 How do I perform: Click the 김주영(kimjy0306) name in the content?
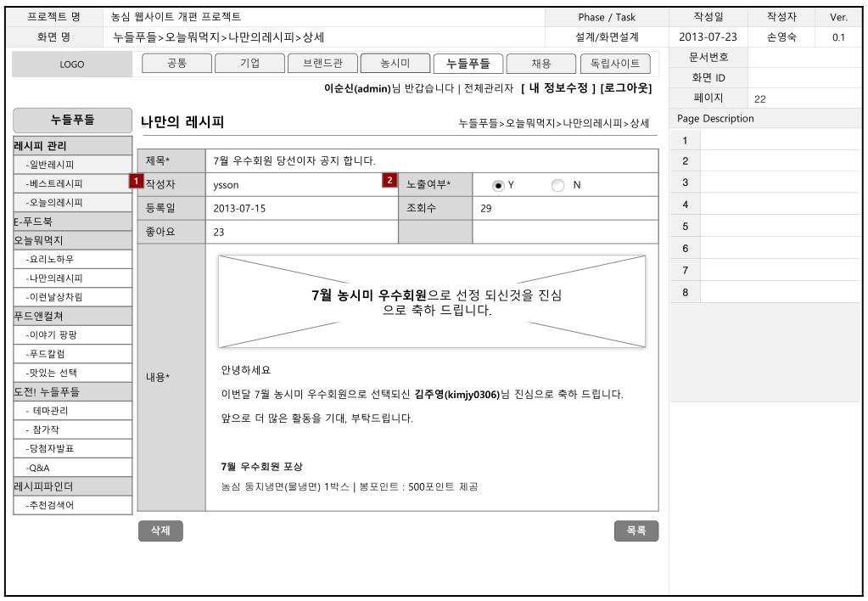coord(456,395)
